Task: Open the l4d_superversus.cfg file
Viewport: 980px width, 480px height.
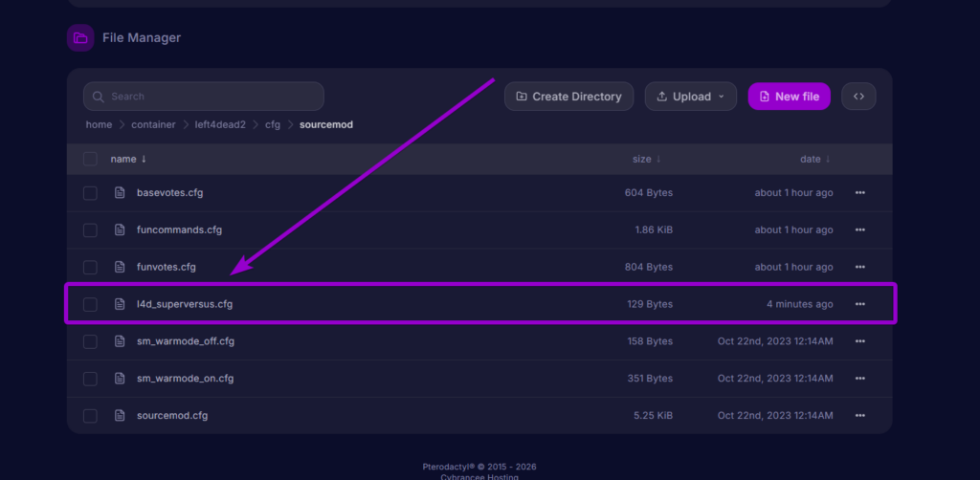Action: pyautogui.click(x=185, y=304)
